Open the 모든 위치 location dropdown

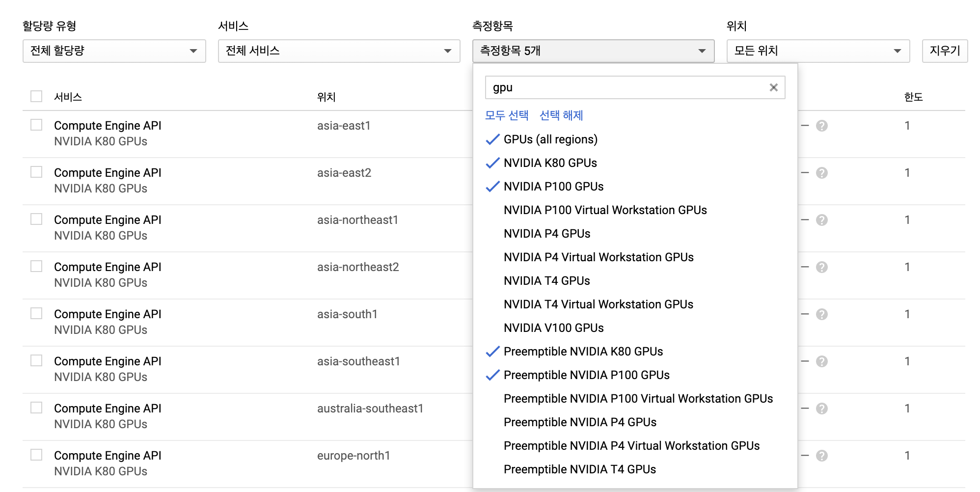point(818,51)
